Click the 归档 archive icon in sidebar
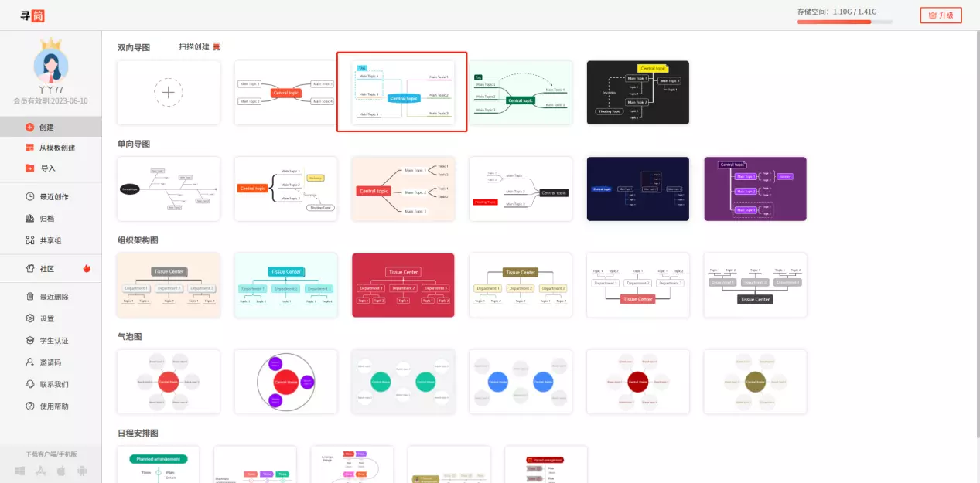This screenshot has height=483, width=980. 30,219
